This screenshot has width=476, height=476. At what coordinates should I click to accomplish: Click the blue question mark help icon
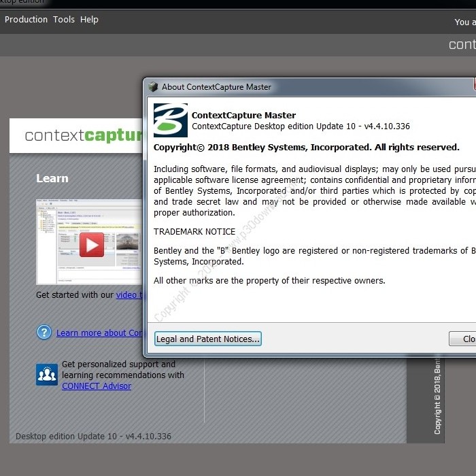pyautogui.click(x=44, y=332)
